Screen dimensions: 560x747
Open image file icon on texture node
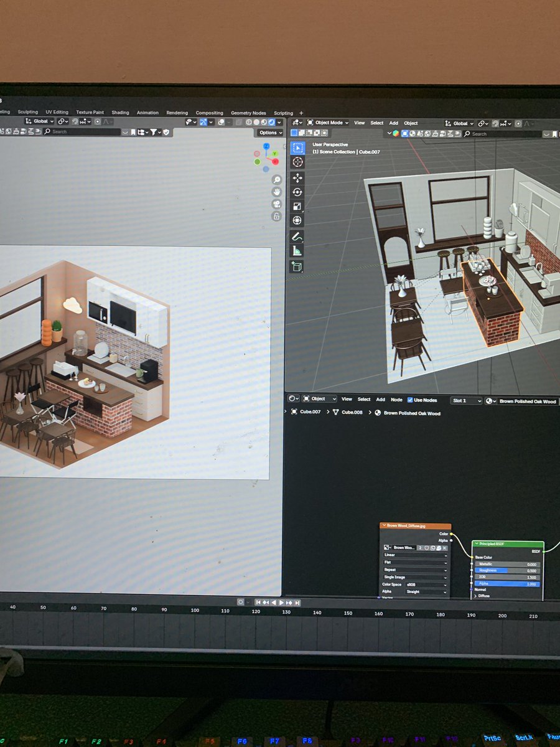[x=438, y=548]
